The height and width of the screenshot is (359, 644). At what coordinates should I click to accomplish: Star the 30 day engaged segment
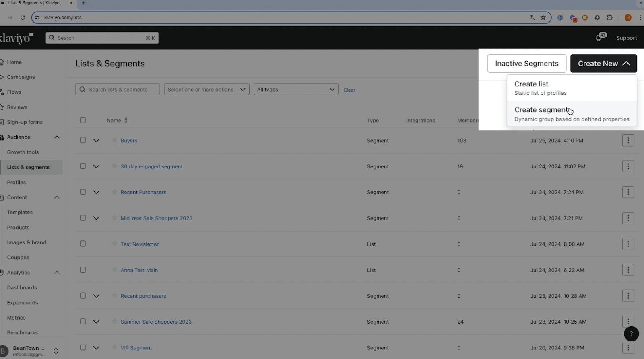pyautogui.click(x=114, y=166)
